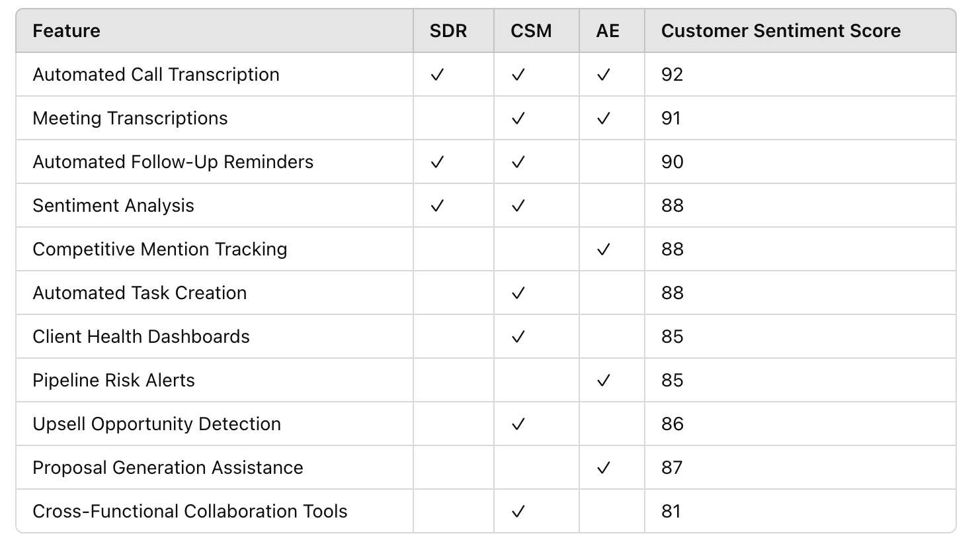The height and width of the screenshot is (544, 980).
Task: Click the SDR column header
Action: [448, 31]
